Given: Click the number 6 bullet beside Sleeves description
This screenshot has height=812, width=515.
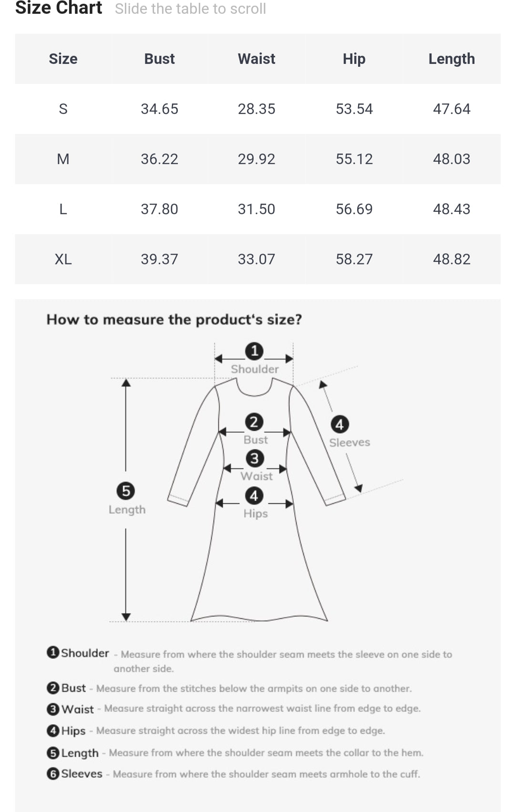Looking at the screenshot, I should point(53,773).
